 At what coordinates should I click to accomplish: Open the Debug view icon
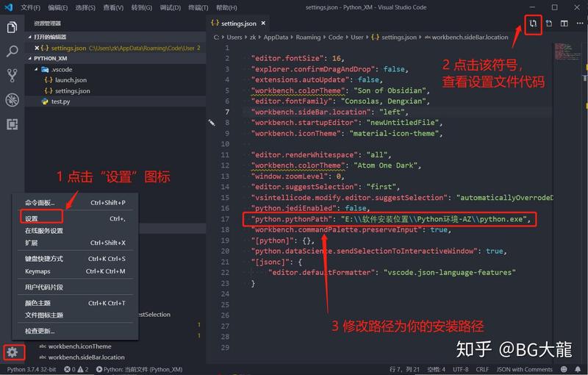point(12,100)
